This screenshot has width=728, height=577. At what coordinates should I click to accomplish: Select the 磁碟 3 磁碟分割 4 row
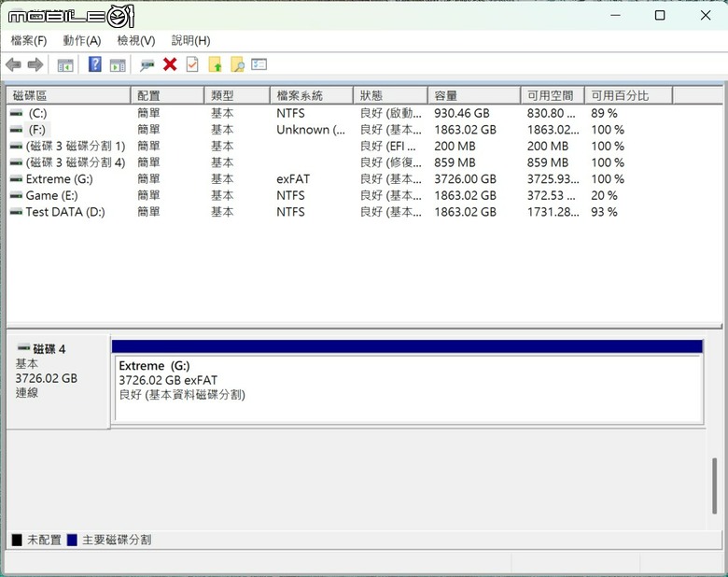pos(364,162)
